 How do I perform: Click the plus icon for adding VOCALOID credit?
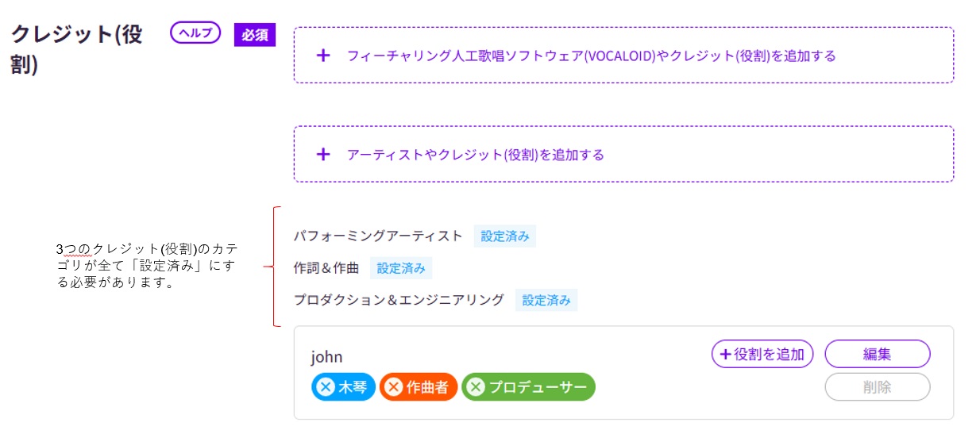[x=322, y=56]
